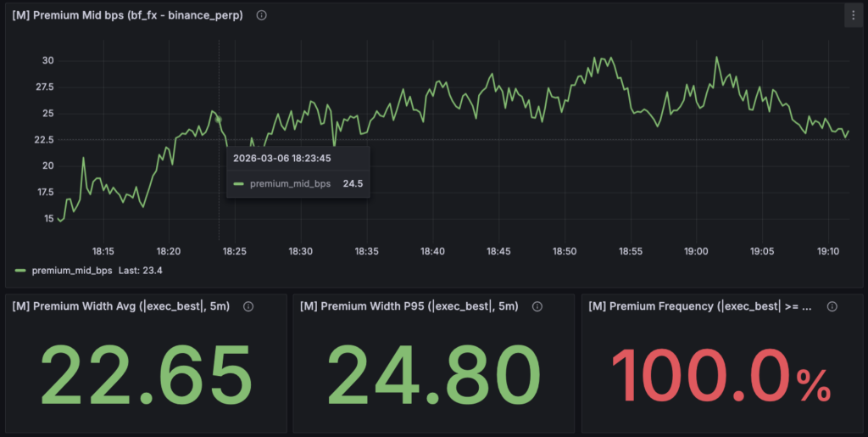Click the 22.65 stat value
The image size is (868, 437).
[x=146, y=374]
